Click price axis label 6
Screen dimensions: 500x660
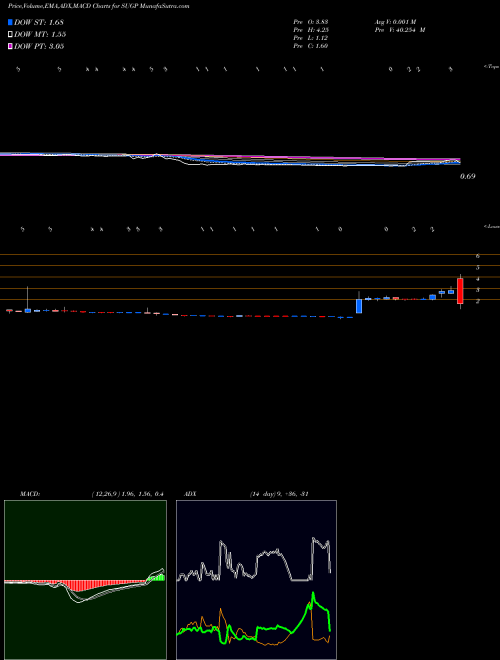click(478, 256)
